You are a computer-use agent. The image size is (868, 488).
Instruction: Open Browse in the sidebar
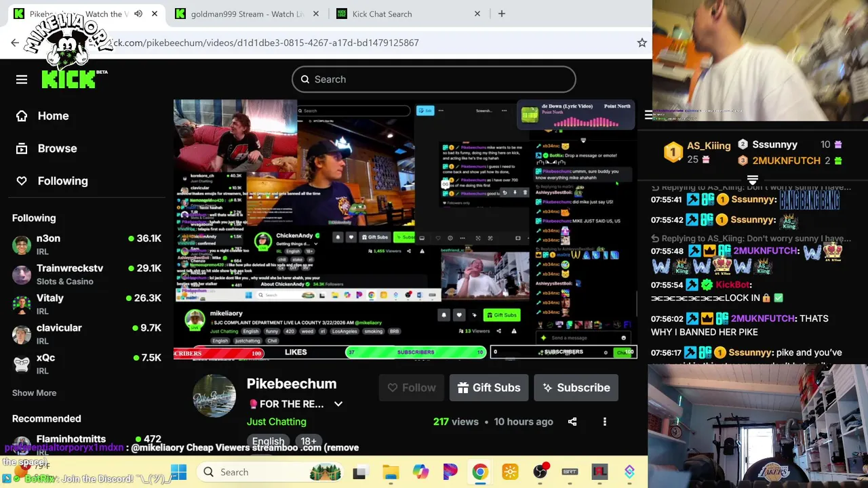(x=47, y=148)
